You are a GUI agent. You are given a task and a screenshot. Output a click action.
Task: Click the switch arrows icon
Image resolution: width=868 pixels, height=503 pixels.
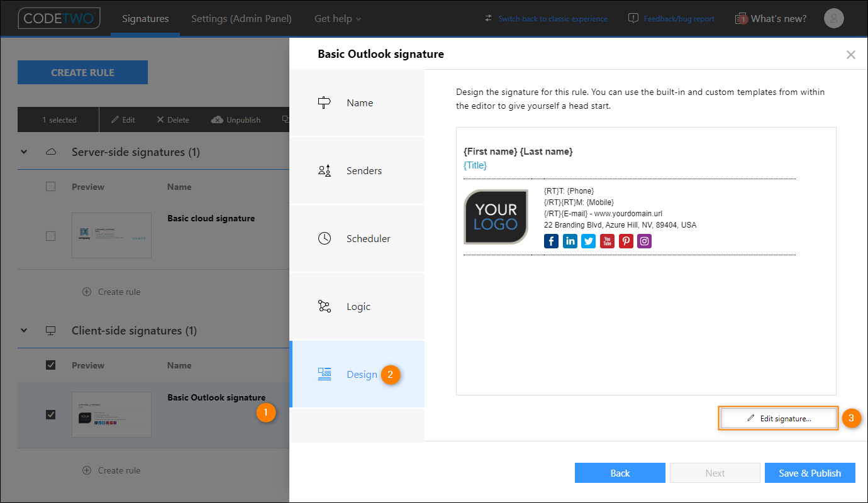[x=489, y=18]
